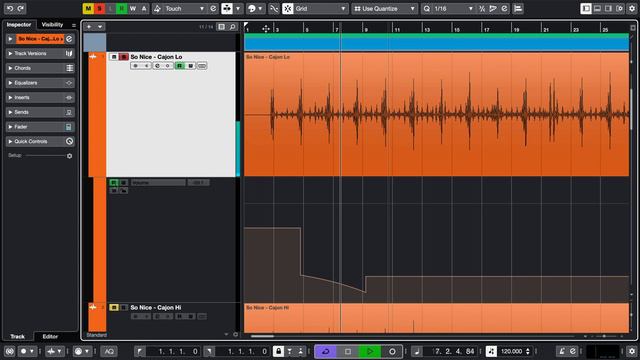Open the track presets dropdown beside plus
The height and width of the screenshot is (360, 640).
(100, 27)
